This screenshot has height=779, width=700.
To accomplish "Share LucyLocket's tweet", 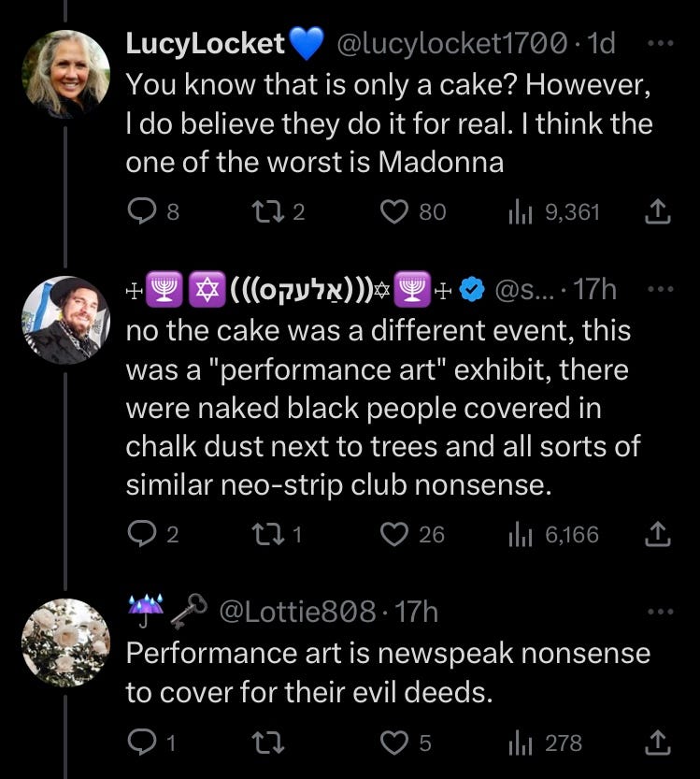I will click(658, 211).
